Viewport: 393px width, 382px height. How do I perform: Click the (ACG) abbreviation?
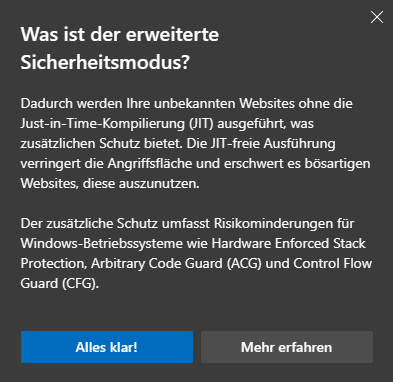click(244, 264)
